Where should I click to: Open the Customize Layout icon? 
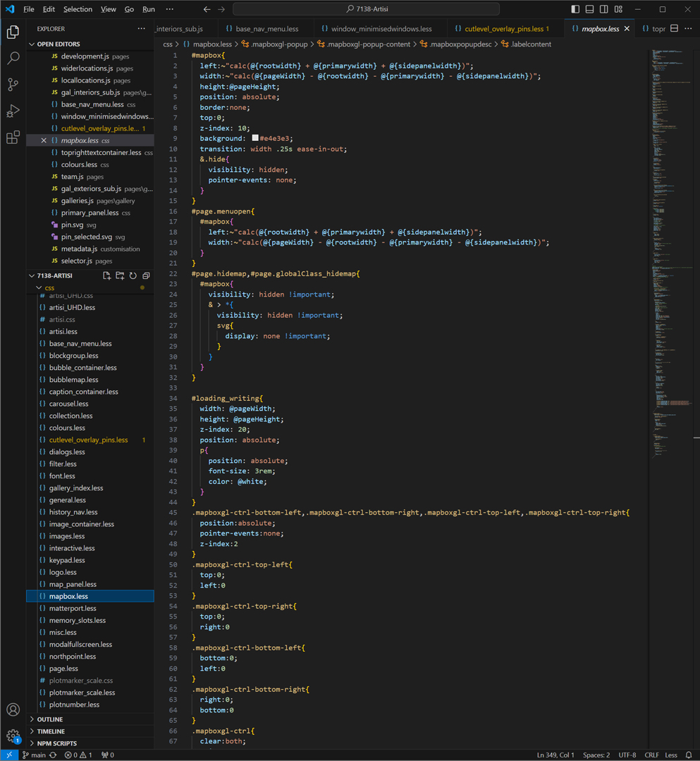coord(618,9)
